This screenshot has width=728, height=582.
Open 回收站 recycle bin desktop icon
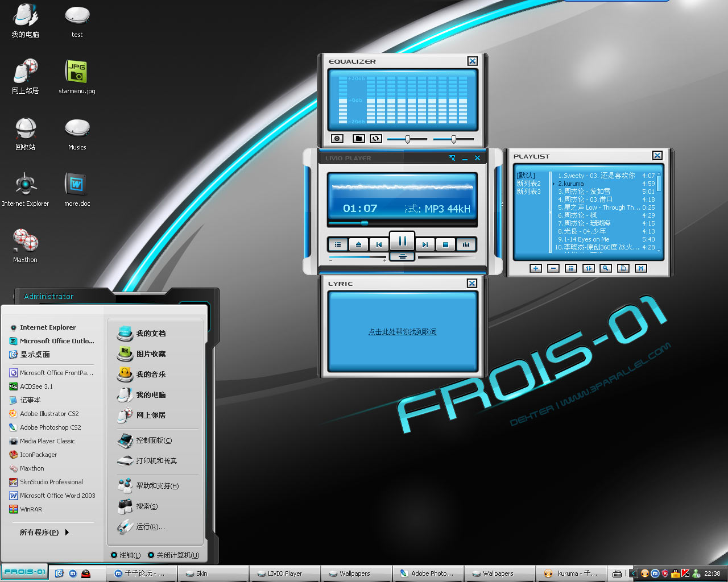(x=26, y=134)
